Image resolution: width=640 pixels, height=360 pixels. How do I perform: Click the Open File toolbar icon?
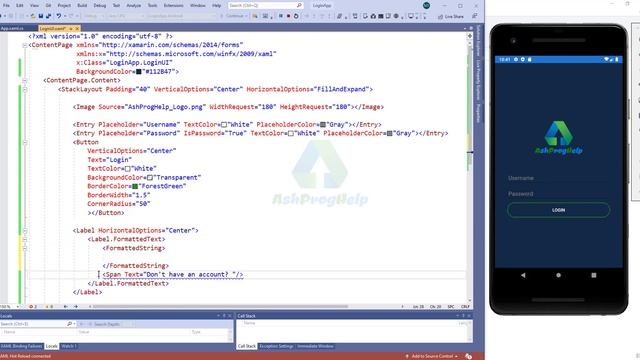coord(32,16)
